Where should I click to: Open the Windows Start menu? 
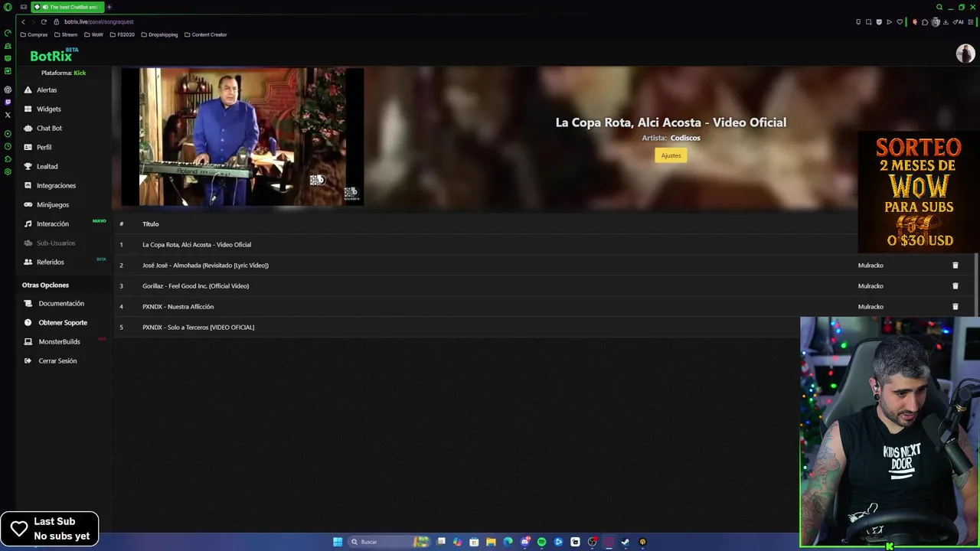(x=338, y=542)
